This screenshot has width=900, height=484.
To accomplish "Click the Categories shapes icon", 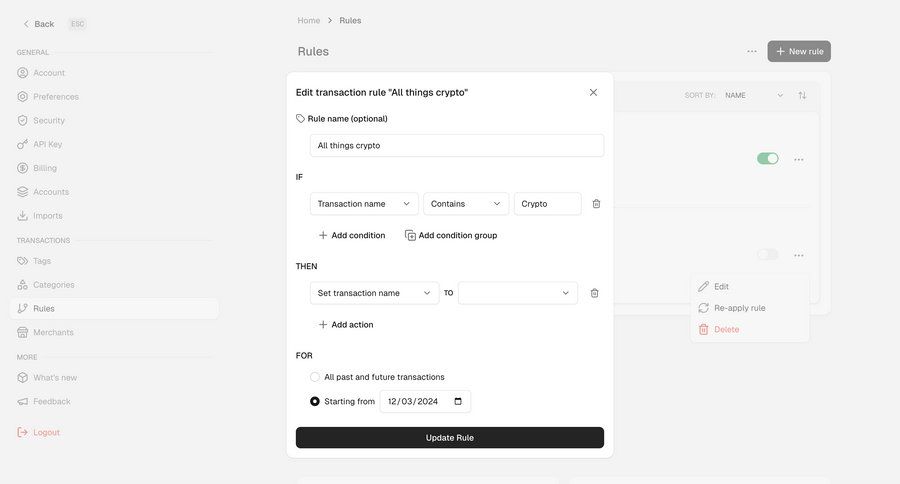I will coord(22,285).
